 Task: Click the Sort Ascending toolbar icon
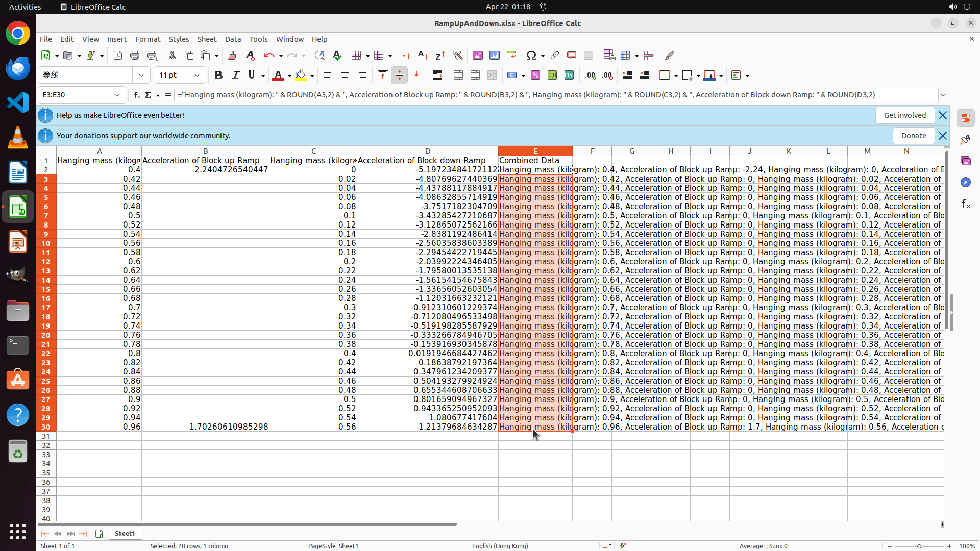point(423,55)
